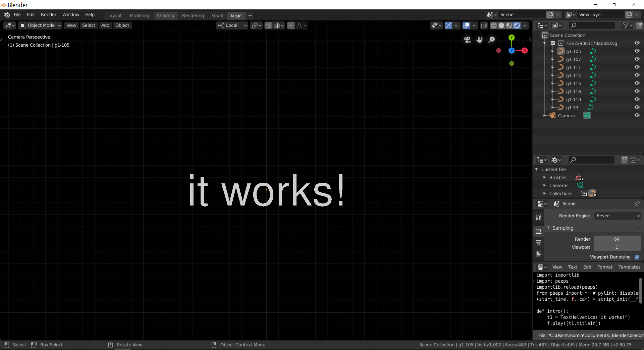Toggle visibility of g1-105 object
Viewport: 644px width, 350px height.
pos(637,51)
